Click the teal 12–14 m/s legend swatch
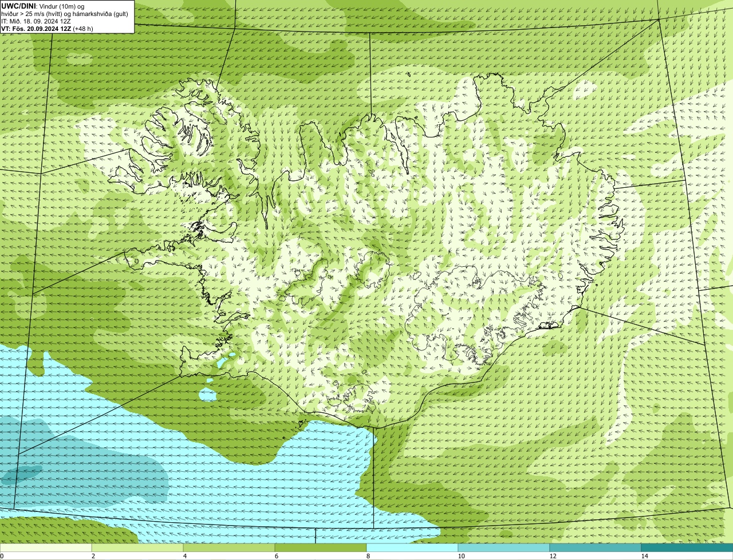The image size is (733, 560). tap(596, 547)
